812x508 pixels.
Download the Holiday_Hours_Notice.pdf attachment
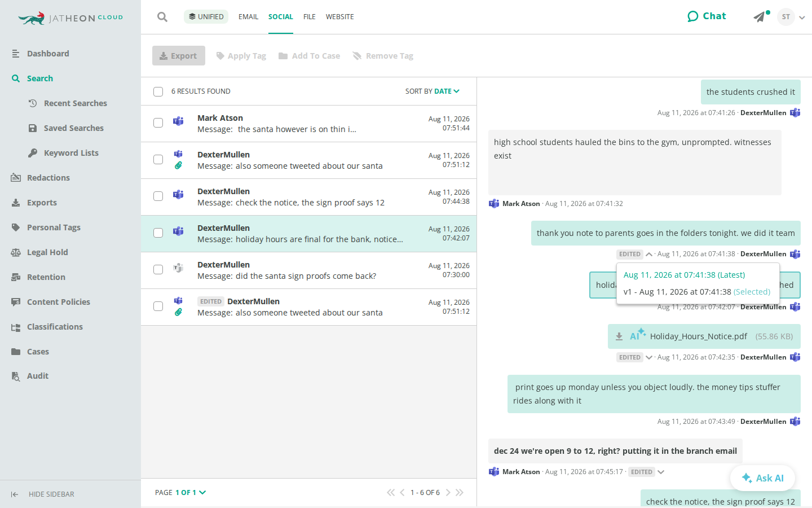pyautogui.click(x=619, y=336)
